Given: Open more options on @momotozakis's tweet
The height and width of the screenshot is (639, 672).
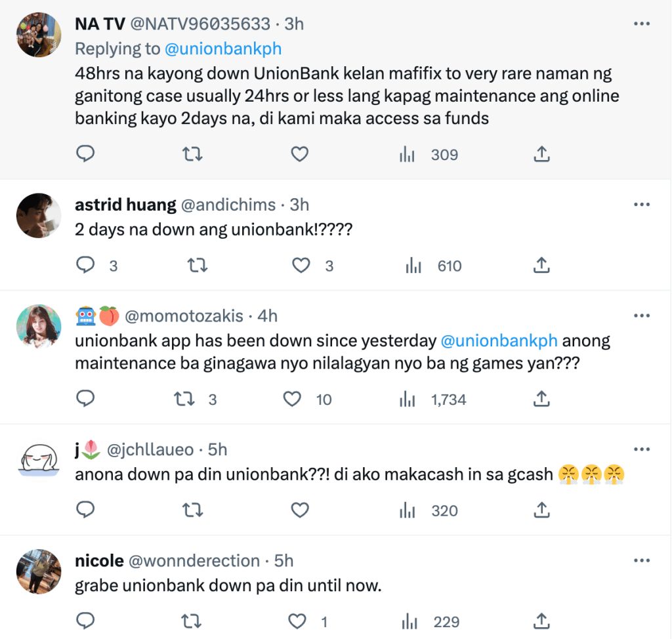Looking at the screenshot, I should pos(641,316).
